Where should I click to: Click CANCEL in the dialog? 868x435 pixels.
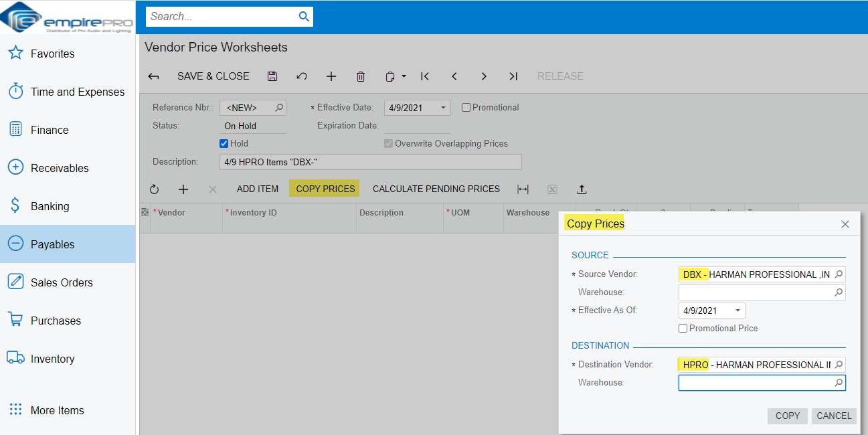(x=834, y=416)
